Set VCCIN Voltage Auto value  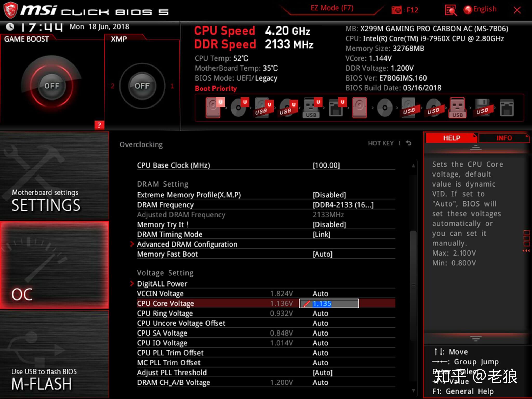point(320,294)
